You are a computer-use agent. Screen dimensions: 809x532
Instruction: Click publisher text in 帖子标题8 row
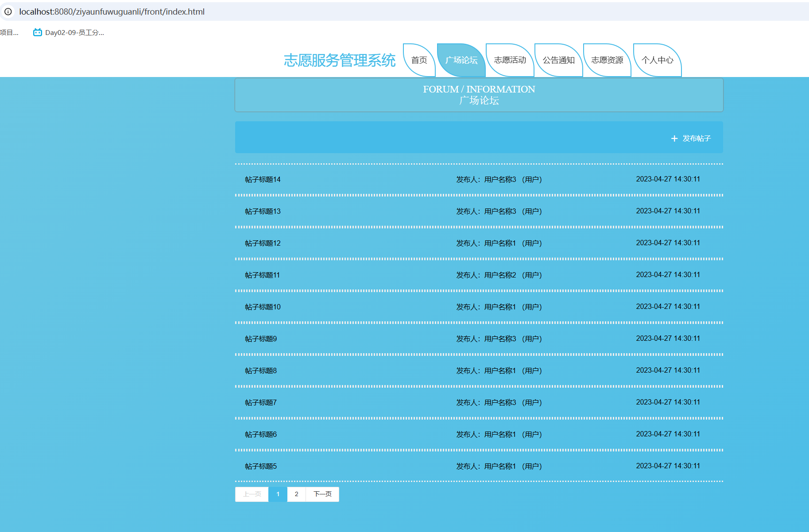coord(499,371)
